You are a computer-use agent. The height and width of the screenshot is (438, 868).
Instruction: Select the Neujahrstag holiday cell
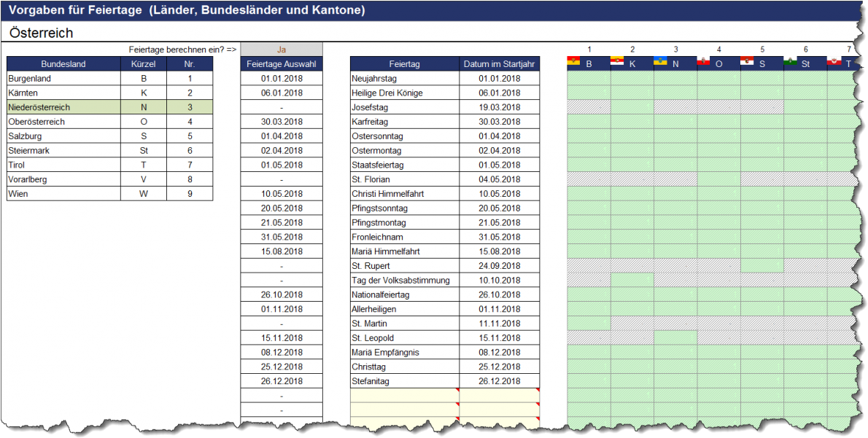[405, 79]
